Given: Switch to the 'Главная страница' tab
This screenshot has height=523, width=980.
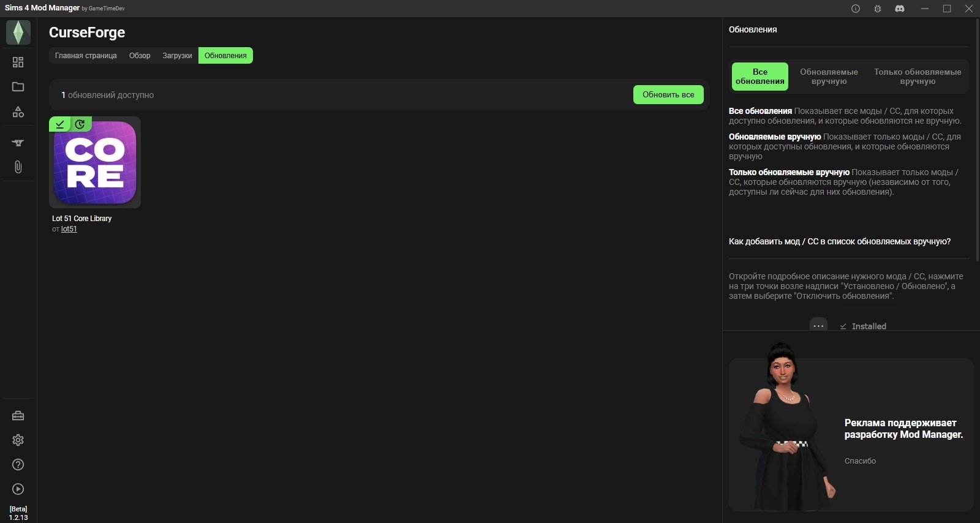Looking at the screenshot, I should (x=86, y=56).
